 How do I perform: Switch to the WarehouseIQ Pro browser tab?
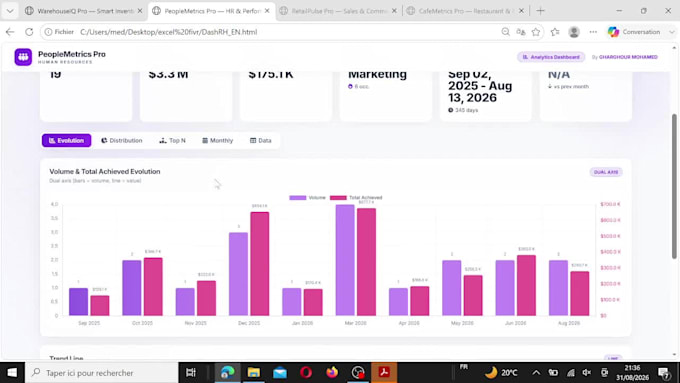pyautogui.click(x=85, y=11)
